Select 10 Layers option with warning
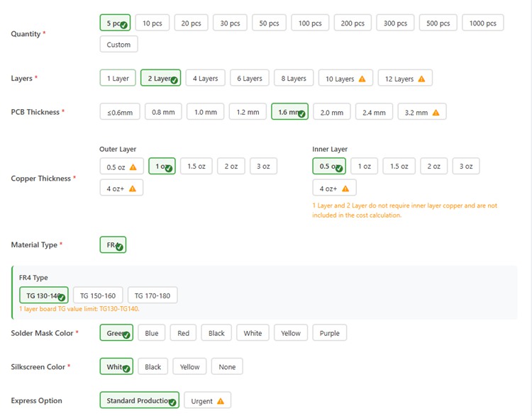 345,78
